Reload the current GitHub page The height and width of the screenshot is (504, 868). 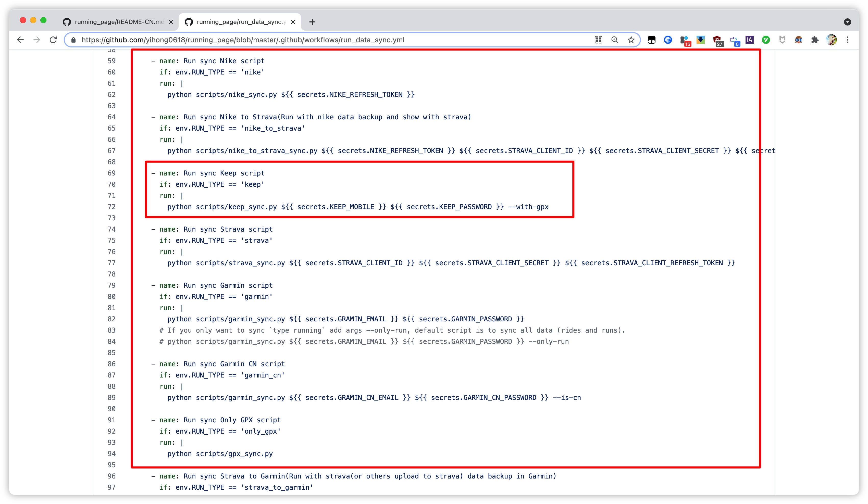(x=53, y=40)
